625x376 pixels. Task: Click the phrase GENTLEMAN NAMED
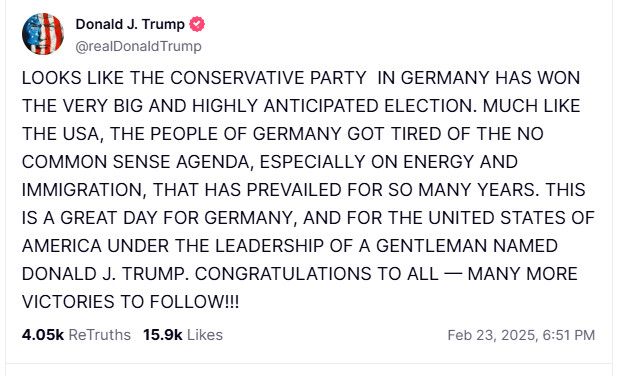click(467, 246)
